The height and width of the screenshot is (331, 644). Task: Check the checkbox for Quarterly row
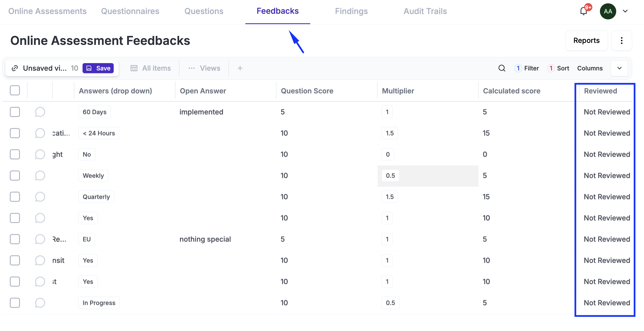[x=15, y=197]
